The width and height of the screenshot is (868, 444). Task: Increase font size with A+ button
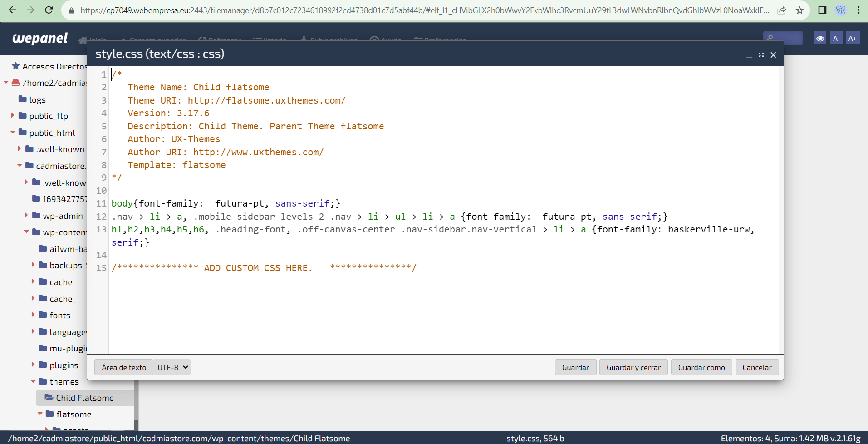pos(853,39)
